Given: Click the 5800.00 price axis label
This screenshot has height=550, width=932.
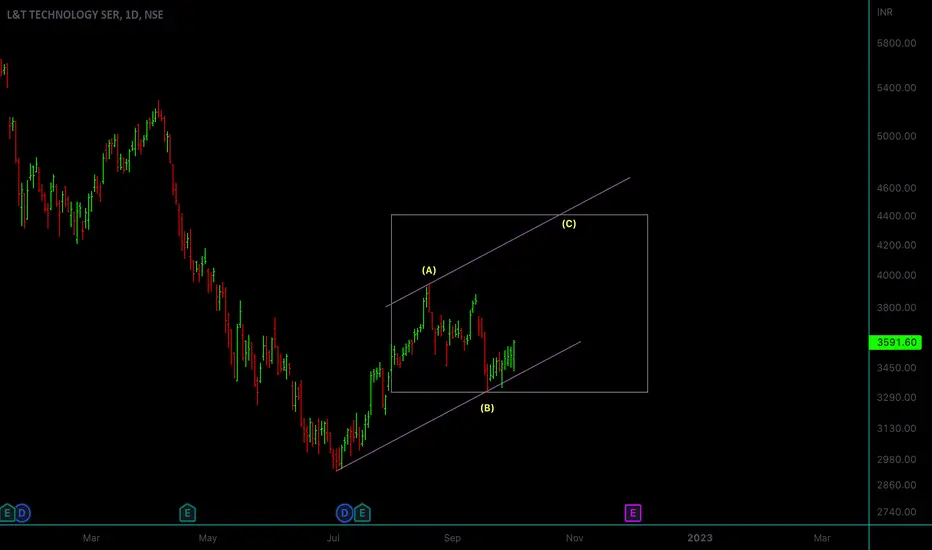Looking at the screenshot, I should pyautogui.click(x=896, y=43).
